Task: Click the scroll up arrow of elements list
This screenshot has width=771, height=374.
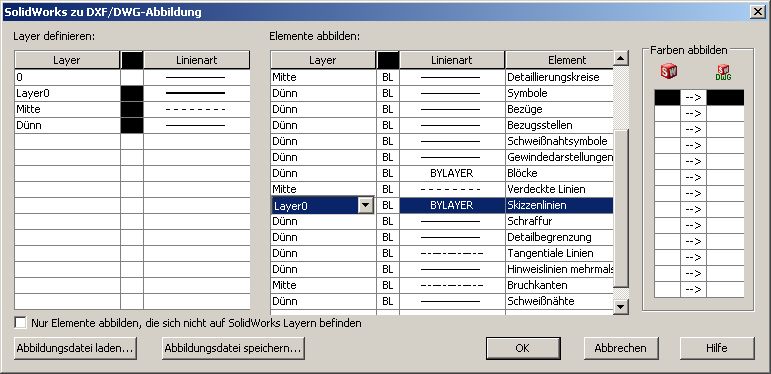Action: (622, 58)
